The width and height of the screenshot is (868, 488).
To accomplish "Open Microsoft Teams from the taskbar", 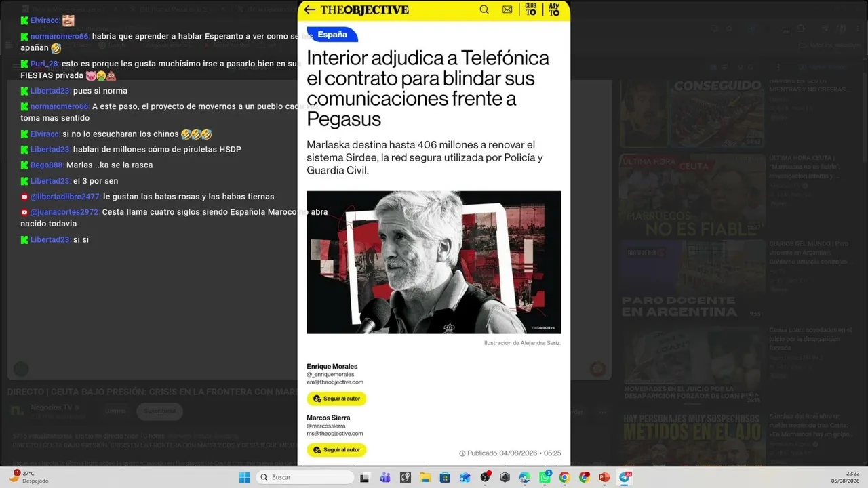I will pos(385,477).
